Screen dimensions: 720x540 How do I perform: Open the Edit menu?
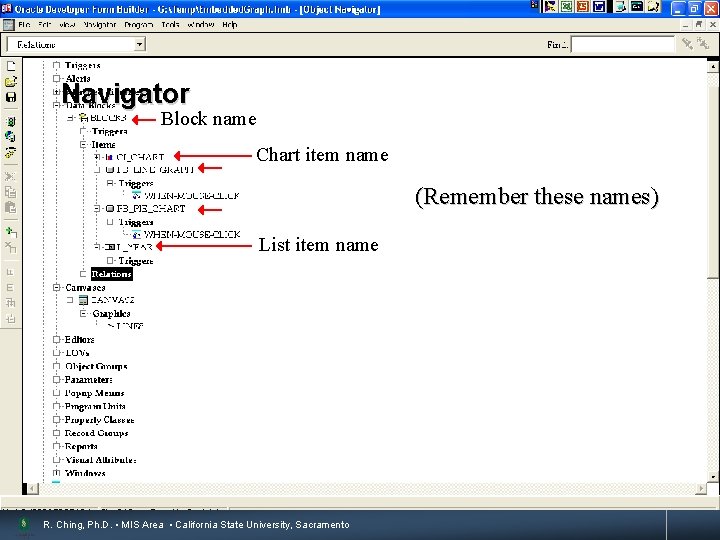(x=45, y=24)
